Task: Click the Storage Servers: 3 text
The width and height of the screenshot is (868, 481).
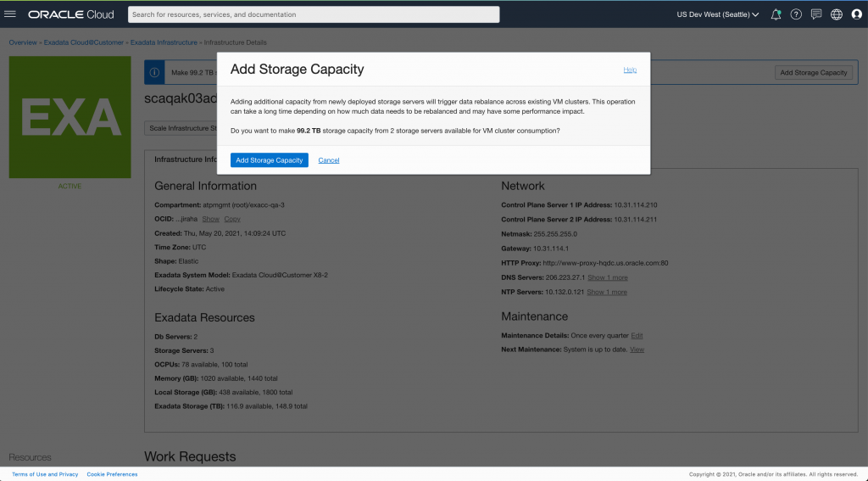Action: tap(184, 350)
